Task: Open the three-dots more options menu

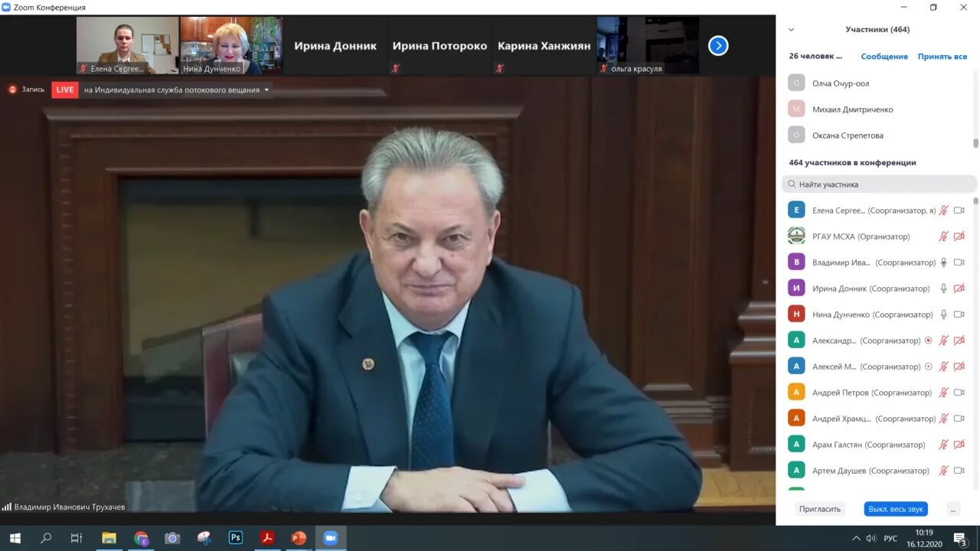Action: (953, 509)
